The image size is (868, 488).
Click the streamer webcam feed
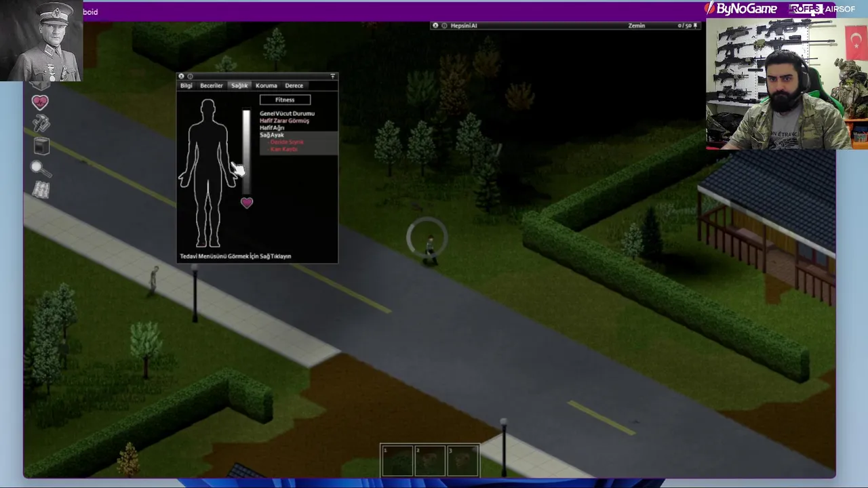click(x=787, y=83)
